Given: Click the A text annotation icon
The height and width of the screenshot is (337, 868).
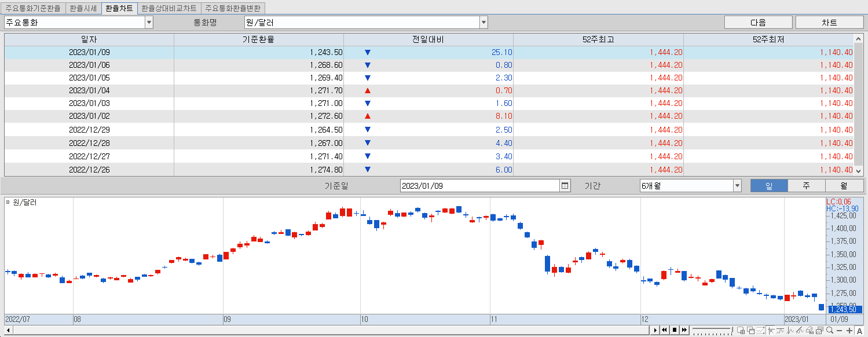Looking at the screenshot, I should 860,331.
